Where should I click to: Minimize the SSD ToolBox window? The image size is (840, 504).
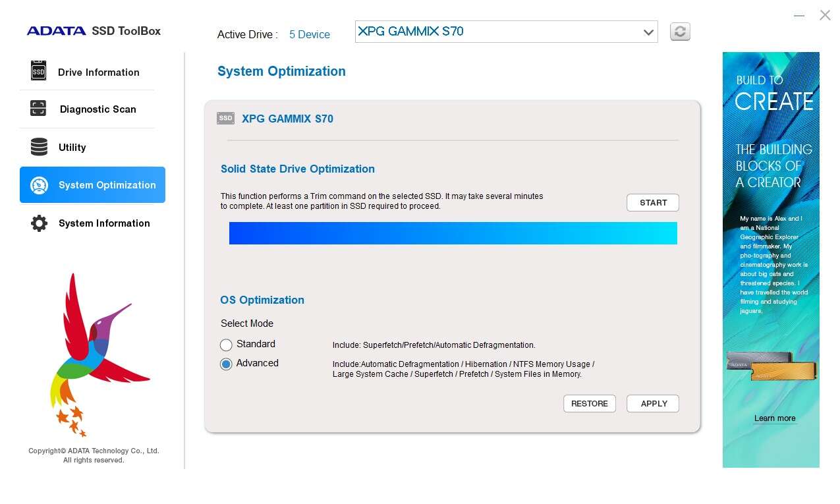pos(799,15)
